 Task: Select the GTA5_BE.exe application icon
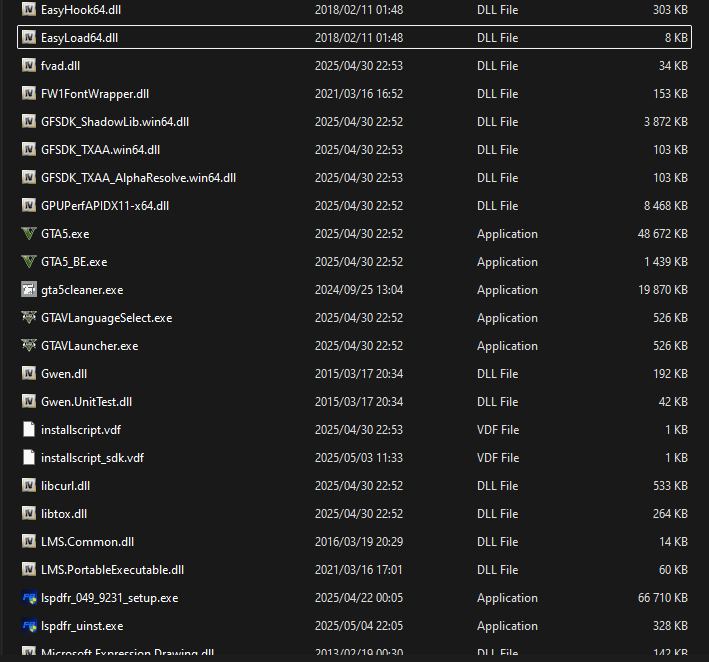(x=28, y=262)
